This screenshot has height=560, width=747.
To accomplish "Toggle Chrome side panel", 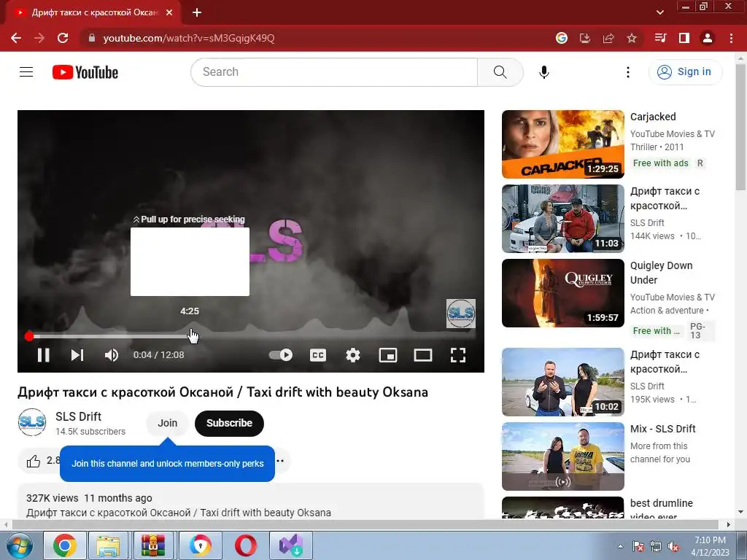I will pos(684,38).
